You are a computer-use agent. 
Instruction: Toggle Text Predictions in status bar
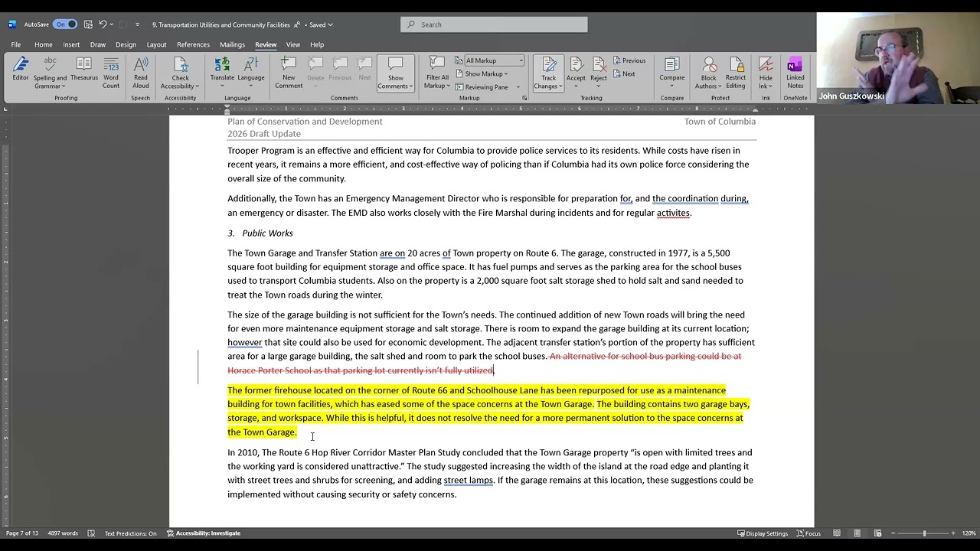coord(131,533)
